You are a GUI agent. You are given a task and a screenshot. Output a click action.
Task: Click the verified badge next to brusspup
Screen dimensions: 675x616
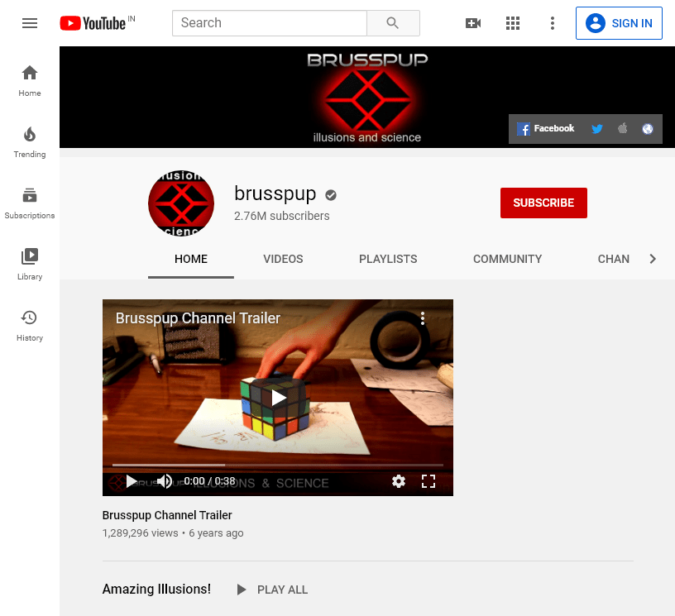click(x=331, y=195)
